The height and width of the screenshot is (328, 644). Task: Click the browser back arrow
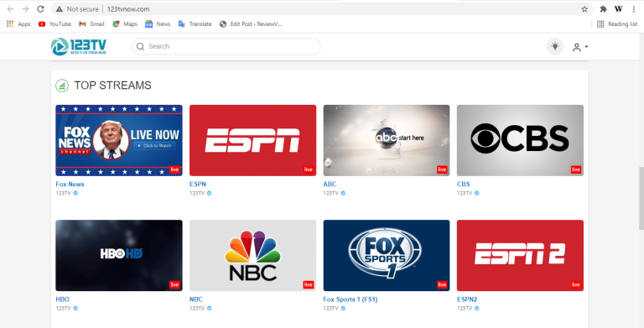click(x=11, y=9)
